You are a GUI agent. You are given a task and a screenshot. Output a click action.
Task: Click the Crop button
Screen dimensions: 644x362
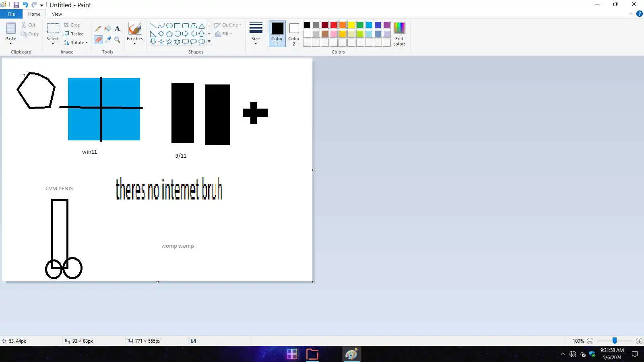(72, 25)
